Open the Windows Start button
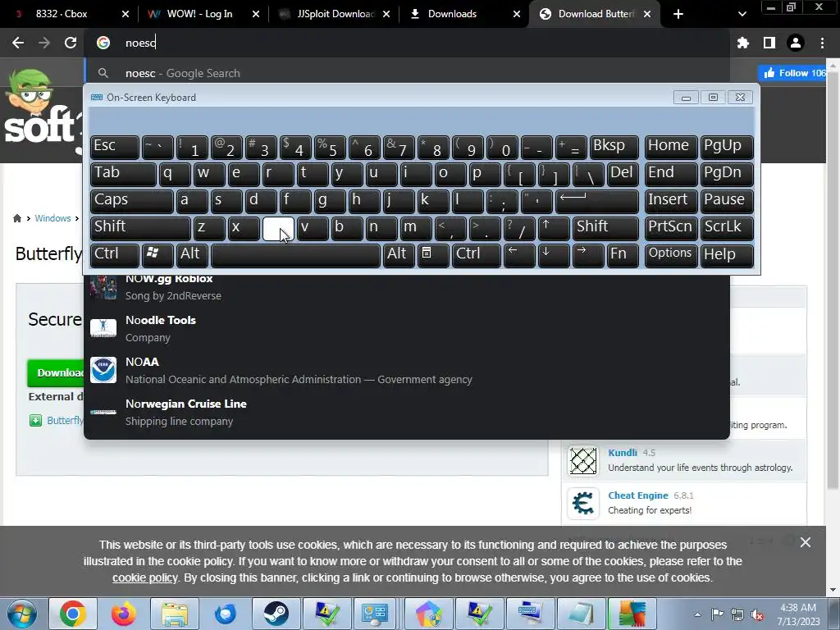Image resolution: width=840 pixels, height=630 pixels. (22, 614)
